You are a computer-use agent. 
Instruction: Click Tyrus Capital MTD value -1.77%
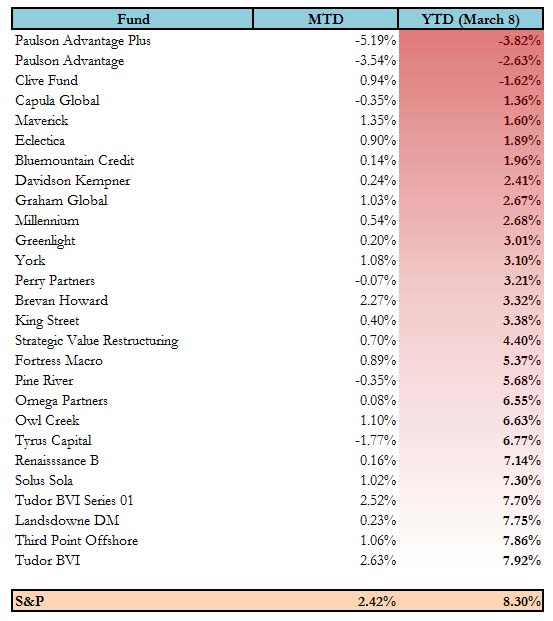[376, 440]
